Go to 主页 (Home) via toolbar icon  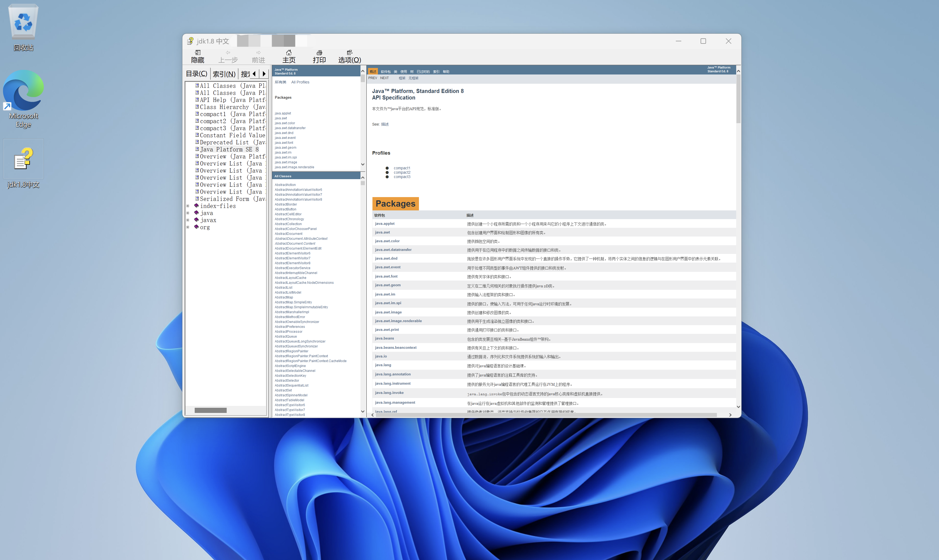click(289, 57)
